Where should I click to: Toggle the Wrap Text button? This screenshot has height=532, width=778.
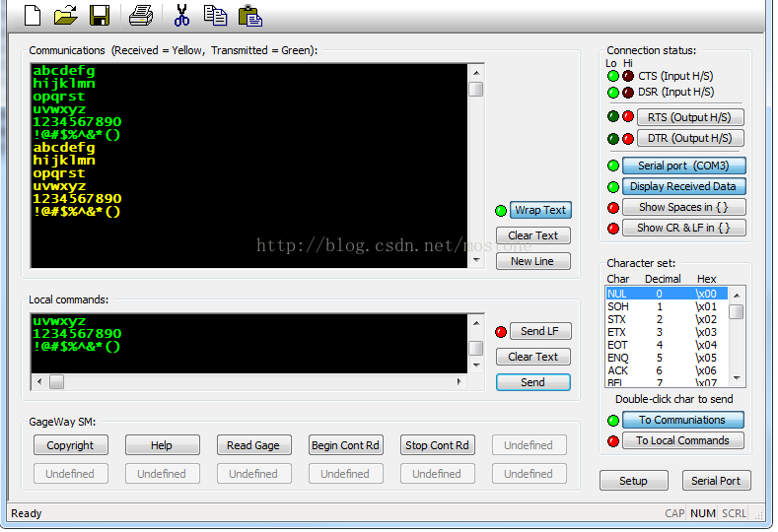540,210
